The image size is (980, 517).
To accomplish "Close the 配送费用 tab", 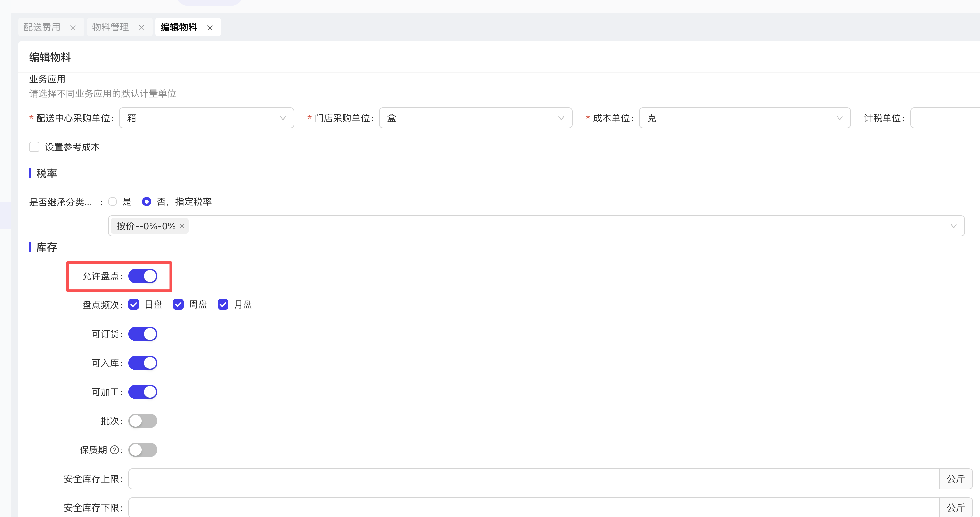I will point(73,28).
